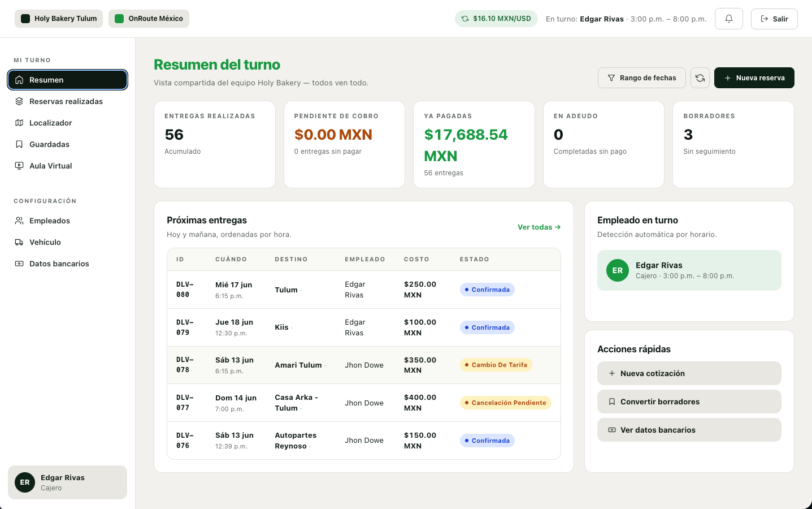Click the green square icon of OnRoute México
812x509 pixels.
[x=119, y=19]
